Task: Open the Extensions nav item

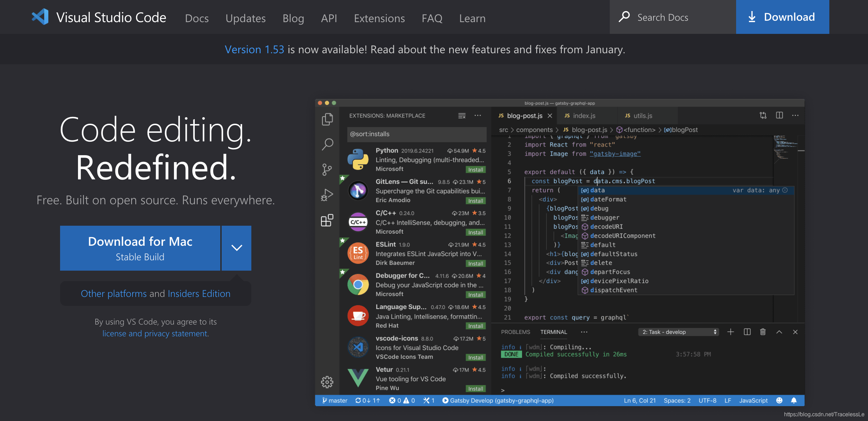Action: pyautogui.click(x=379, y=18)
